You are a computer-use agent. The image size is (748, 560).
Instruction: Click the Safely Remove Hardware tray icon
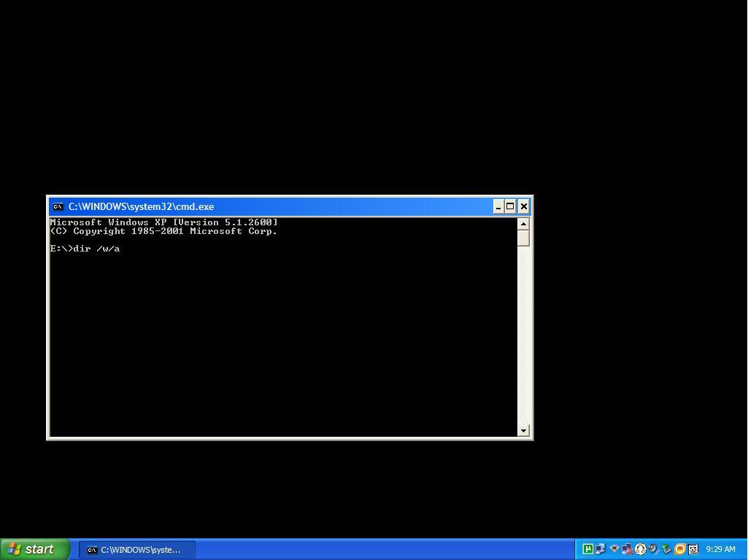tap(666, 549)
